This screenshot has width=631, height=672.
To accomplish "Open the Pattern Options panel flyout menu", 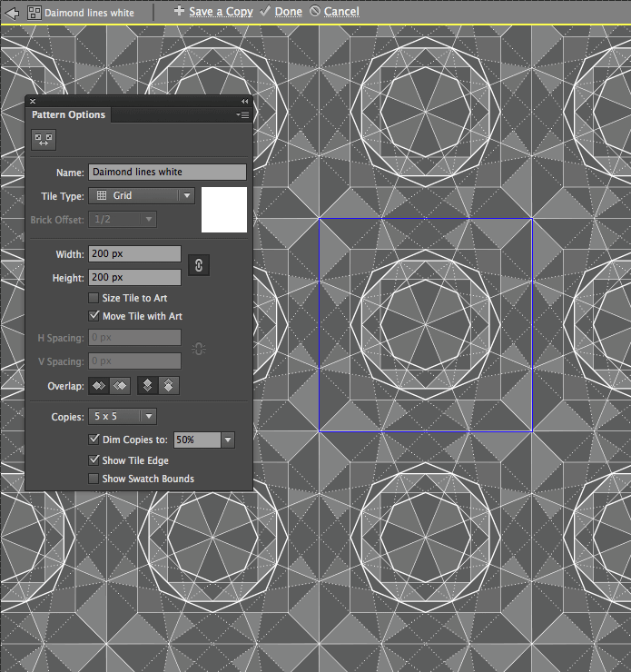I will coord(242,115).
